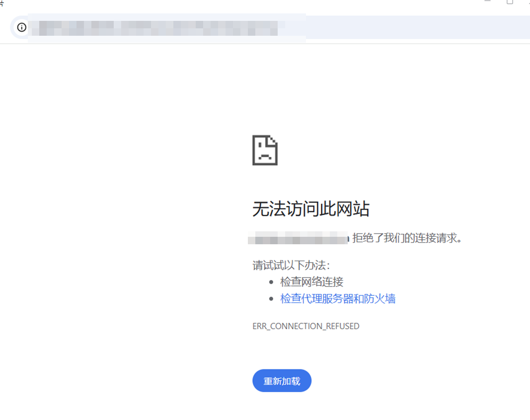
Task: Click the 无法访问此网站 heading
Action: (x=311, y=209)
